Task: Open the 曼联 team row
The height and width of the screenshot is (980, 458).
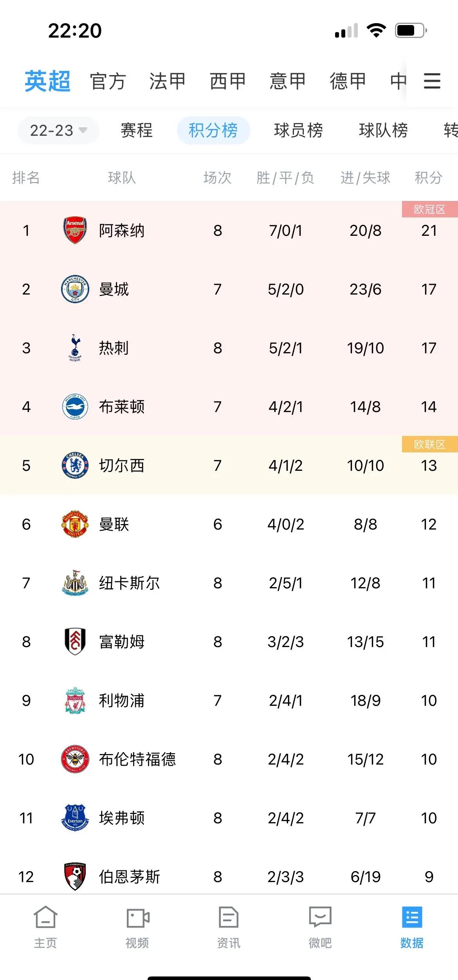Action: [229, 524]
